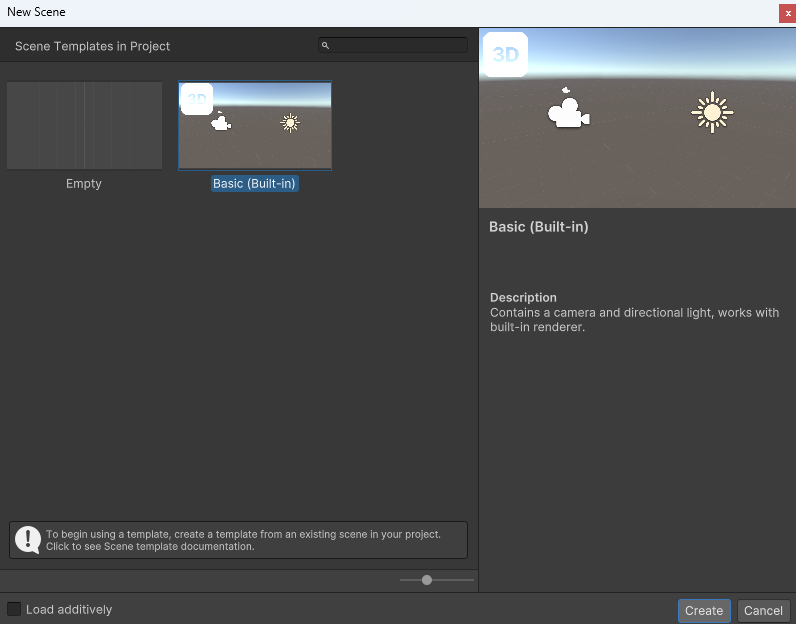Click the Load additively label
This screenshot has height=624, width=796.
(x=69, y=609)
